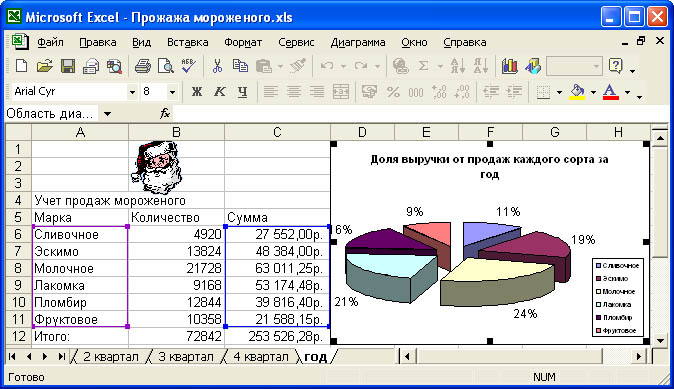
Task: Apply red Font Color button
Action: point(611,92)
